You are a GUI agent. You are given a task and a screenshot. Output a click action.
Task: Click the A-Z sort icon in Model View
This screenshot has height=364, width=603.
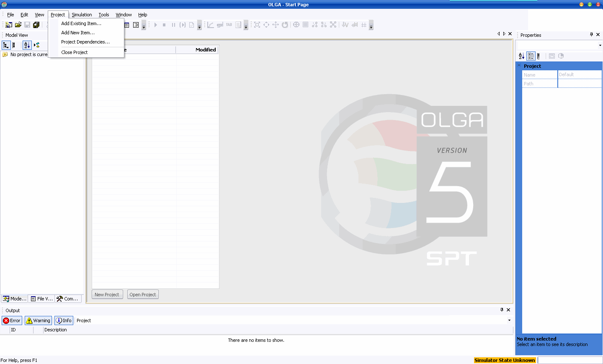tap(27, 45)
